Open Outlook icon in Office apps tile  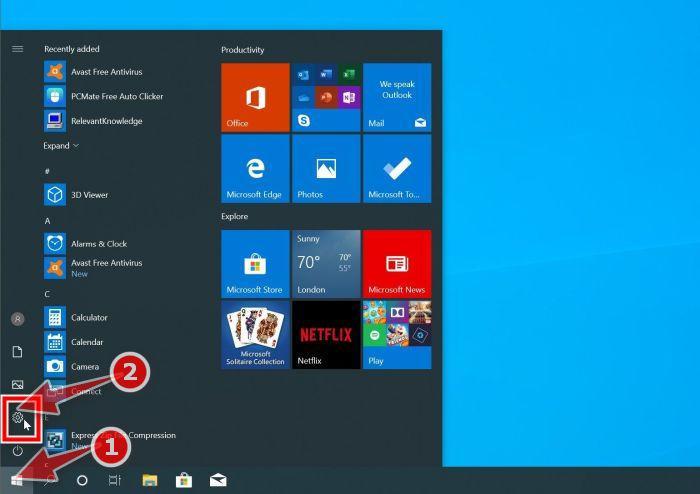pos(304,75)
